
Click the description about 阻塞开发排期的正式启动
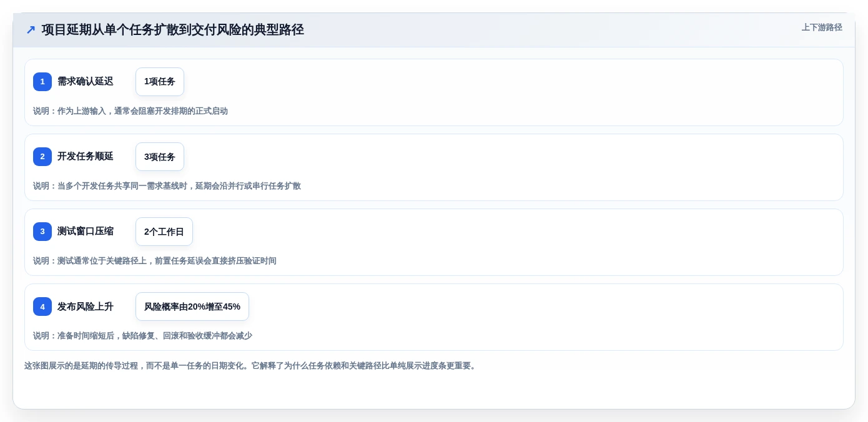pos(131,111)
